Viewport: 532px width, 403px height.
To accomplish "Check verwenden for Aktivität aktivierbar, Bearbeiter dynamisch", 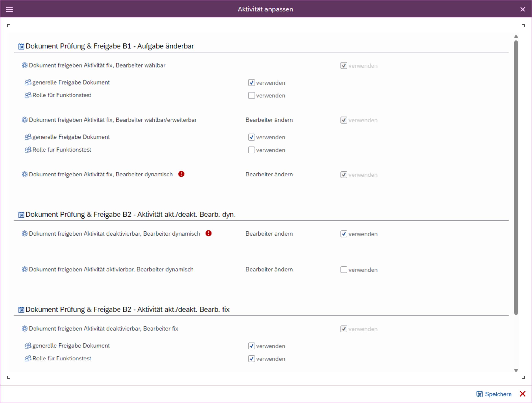I will (344, 270).
